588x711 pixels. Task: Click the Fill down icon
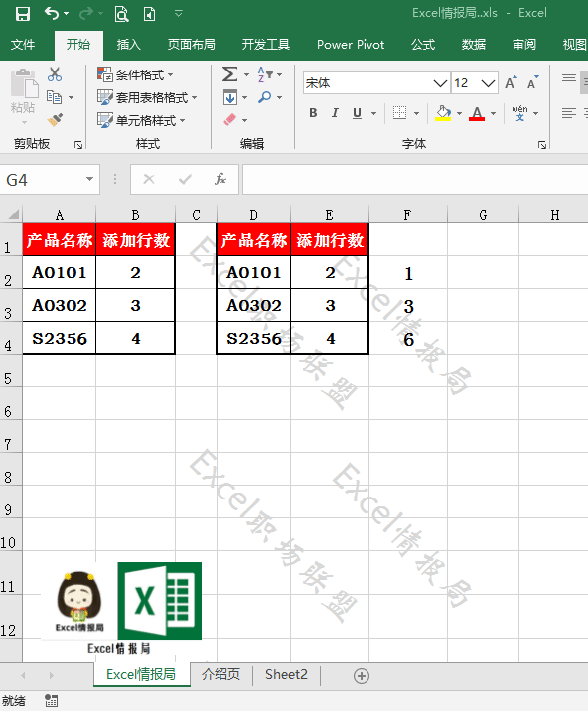230,97
